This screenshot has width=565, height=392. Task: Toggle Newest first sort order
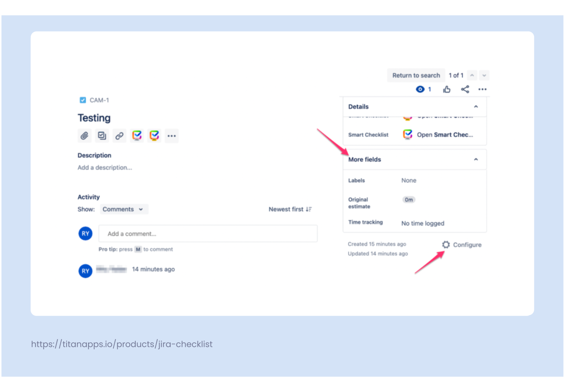coord(290,209)
